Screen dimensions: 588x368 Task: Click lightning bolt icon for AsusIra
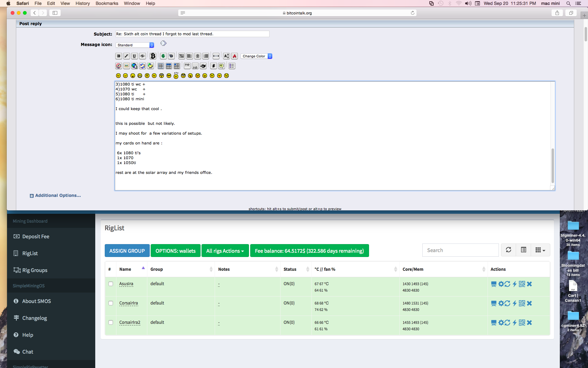pyautogui.click(x=515, y=284)
